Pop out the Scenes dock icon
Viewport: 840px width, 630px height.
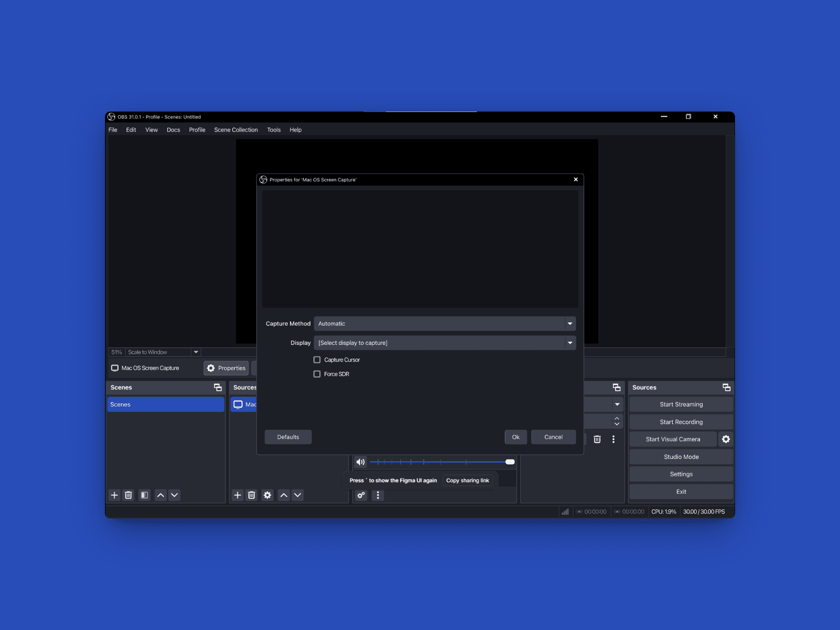click(217, 387)
